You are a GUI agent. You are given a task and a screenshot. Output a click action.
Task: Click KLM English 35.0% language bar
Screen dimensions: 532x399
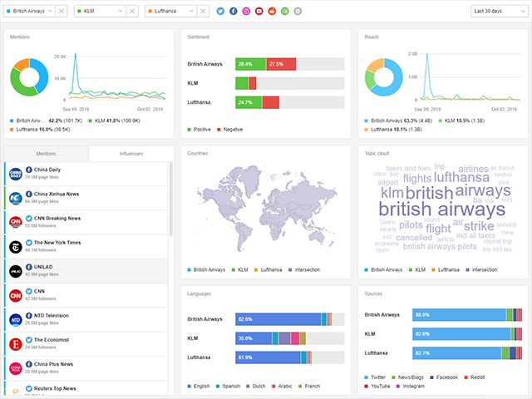(x=254, y=338)
